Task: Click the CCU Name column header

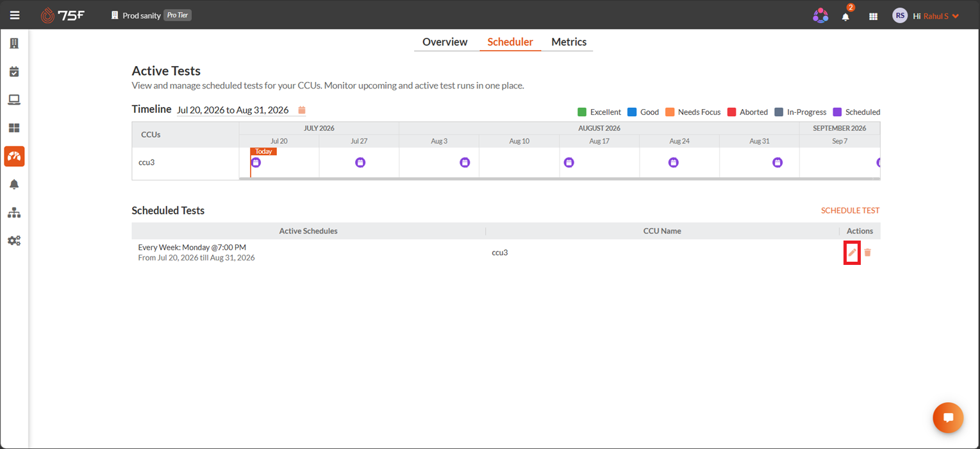Action: [662, 231]
